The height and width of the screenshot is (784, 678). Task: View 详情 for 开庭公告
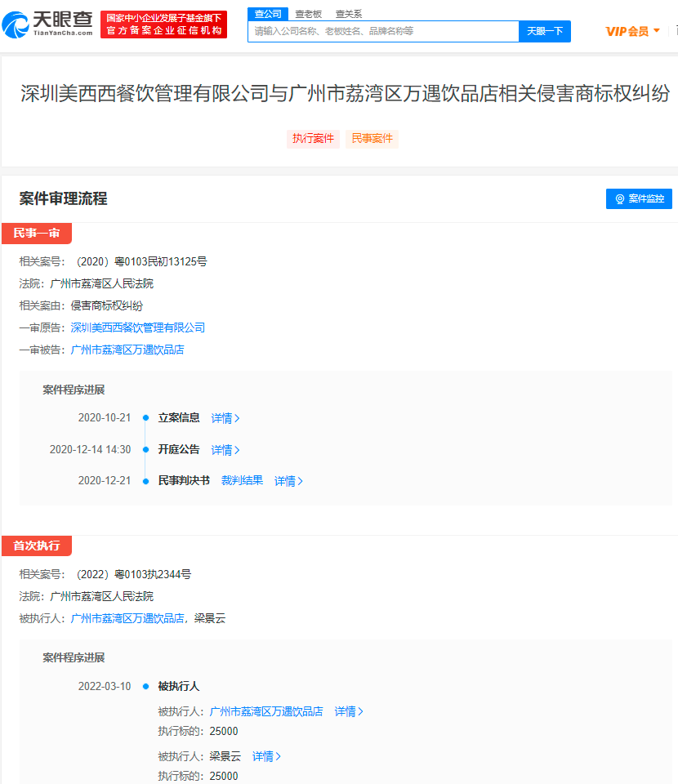tap(225, 449)
